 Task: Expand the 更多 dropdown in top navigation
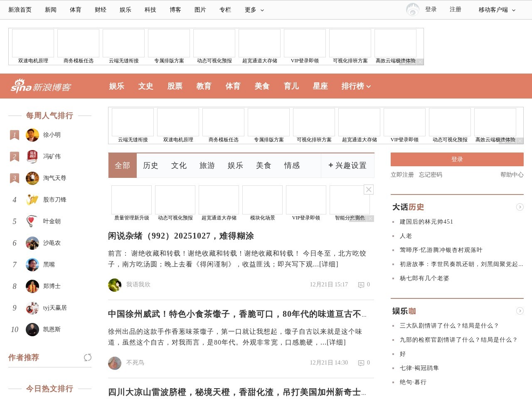[254, 10]
